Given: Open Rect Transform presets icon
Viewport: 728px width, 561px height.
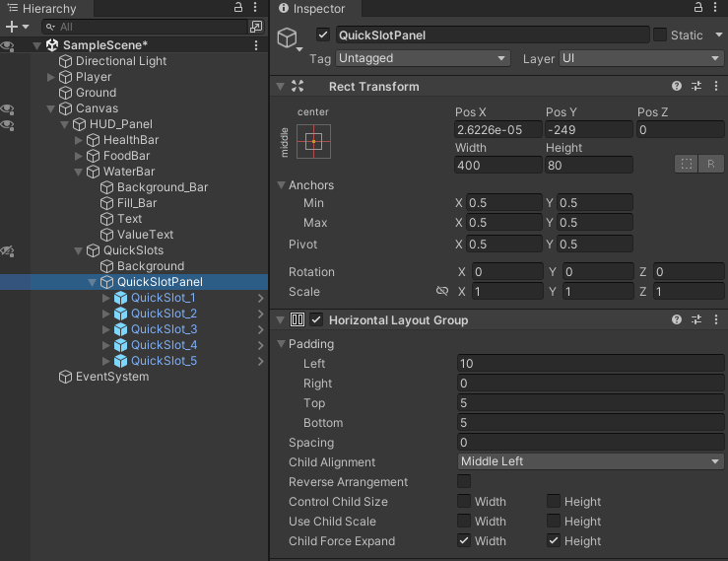Looking at the screenshot, I should (696, 86).
